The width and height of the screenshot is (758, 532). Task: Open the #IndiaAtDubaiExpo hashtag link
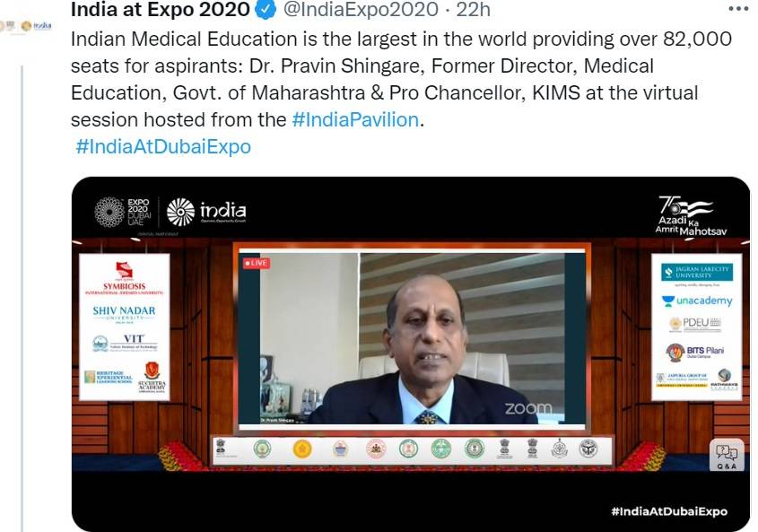pos(163,146)
